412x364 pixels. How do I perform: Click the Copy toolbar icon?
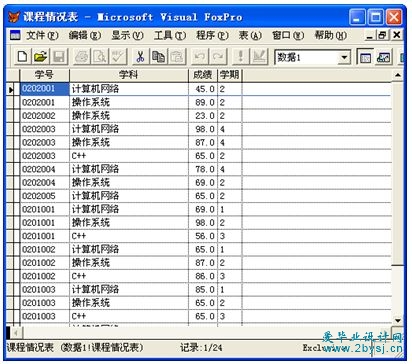(159, 57)
